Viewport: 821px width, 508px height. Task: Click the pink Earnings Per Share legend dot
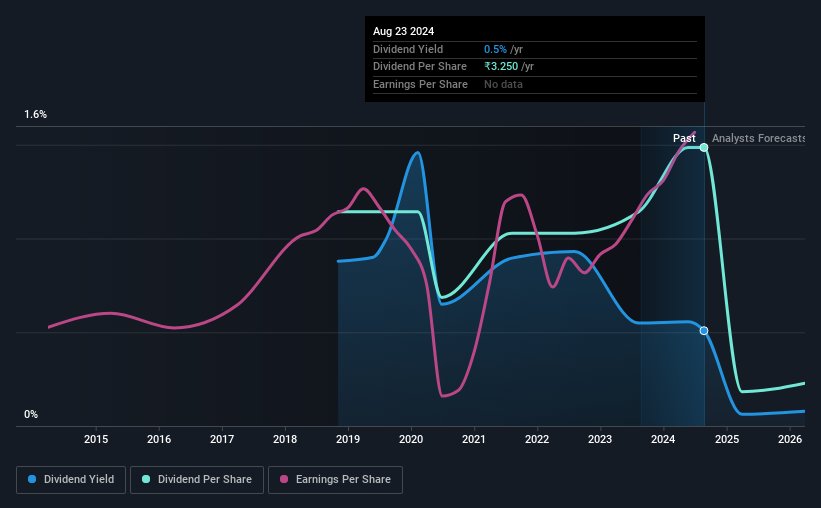pos(284,479)
